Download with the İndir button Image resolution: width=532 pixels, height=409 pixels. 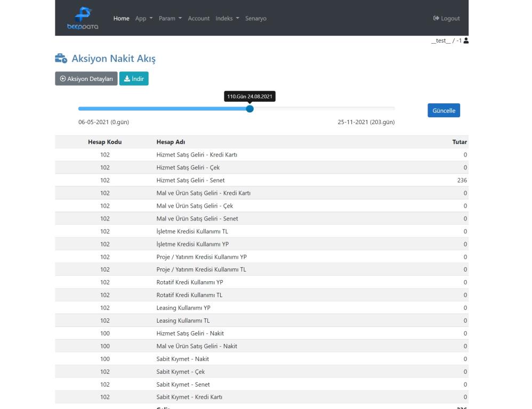click(134, 79)
